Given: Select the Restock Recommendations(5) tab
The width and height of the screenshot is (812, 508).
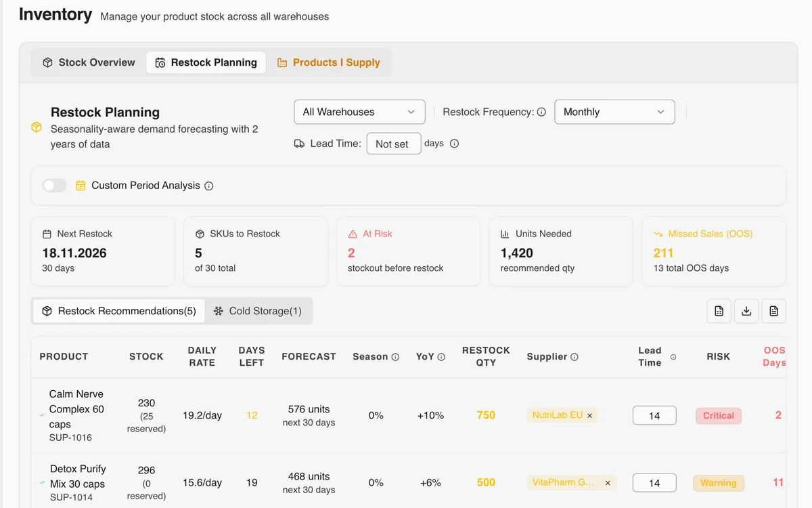Looking at the screenshot, I should (x=118, y=311).
